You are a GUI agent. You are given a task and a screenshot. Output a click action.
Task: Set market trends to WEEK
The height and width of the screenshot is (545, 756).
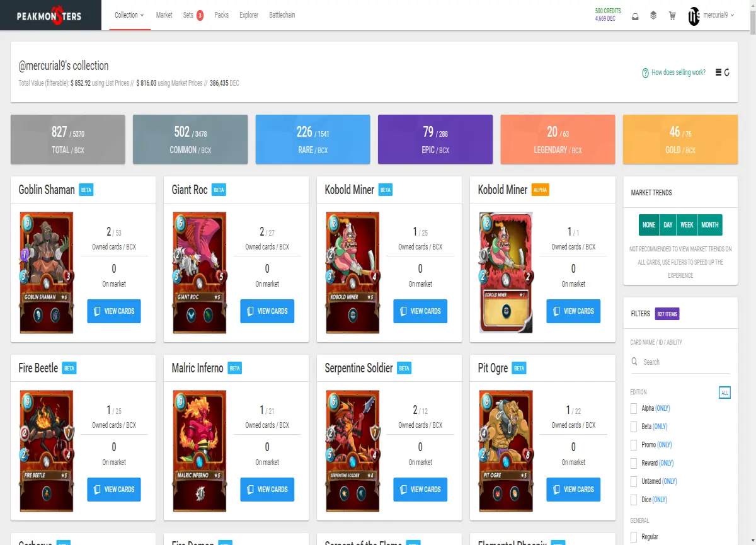687,225
